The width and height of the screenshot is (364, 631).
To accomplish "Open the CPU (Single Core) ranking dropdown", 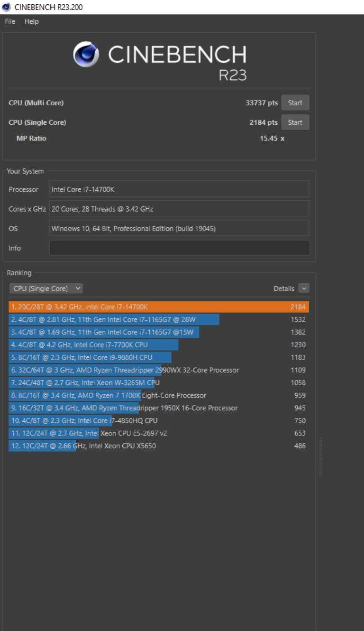I will pos(46,288).
